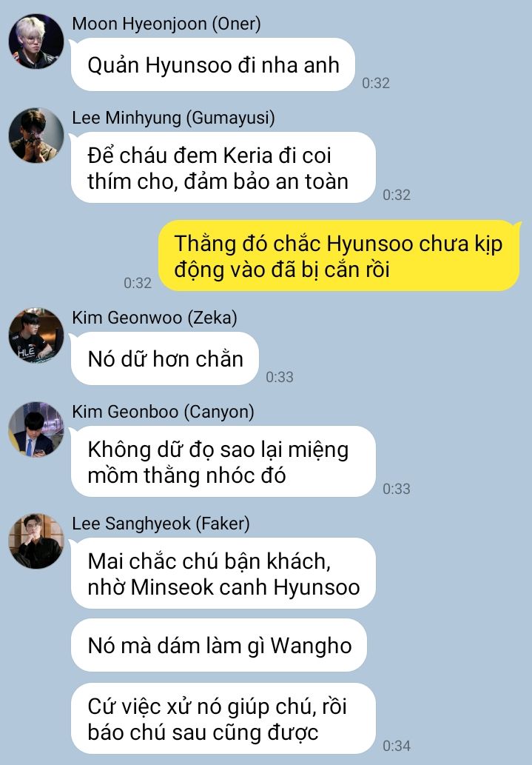The image size is (532, 765).
Task: Click the 0:34 timestamp of last message
Action: point(397,746)
